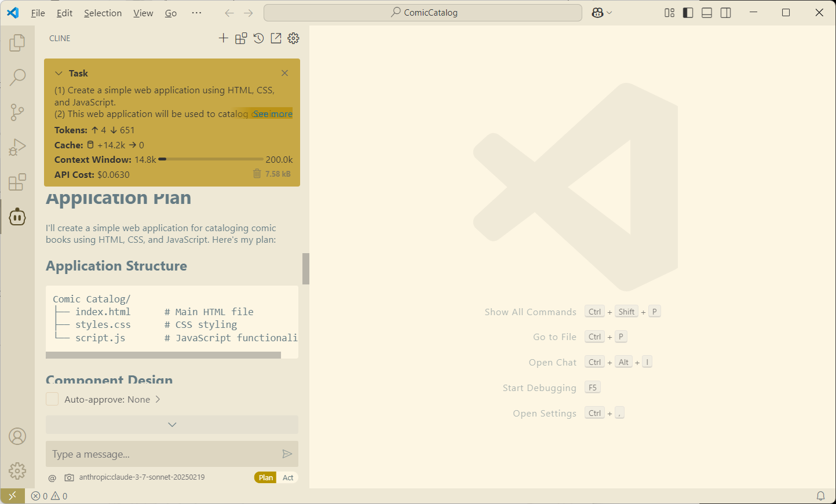Open Cline task history
This screenshot has width=836, height=504.
click(258, 38)
